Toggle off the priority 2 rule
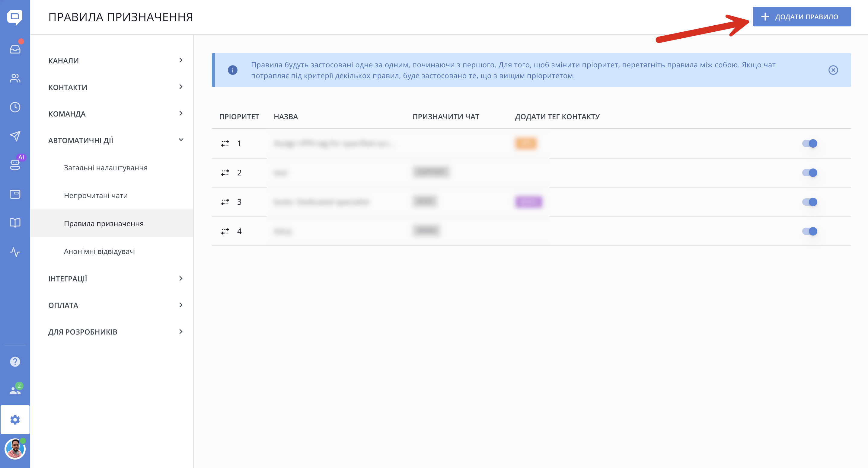The height and width of the screenshot is (468, 868). click(x=809, y=173)
